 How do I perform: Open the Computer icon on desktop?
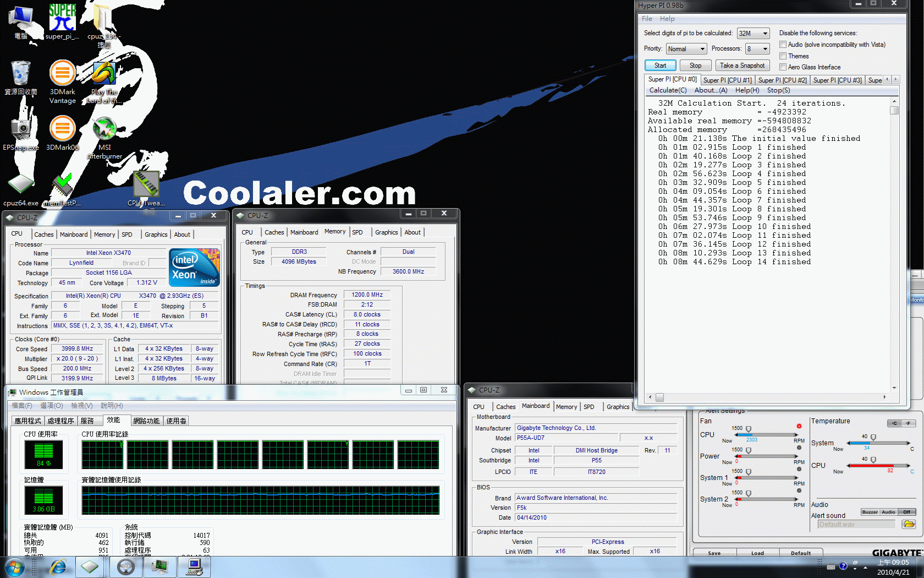click(x=21, y=22)
